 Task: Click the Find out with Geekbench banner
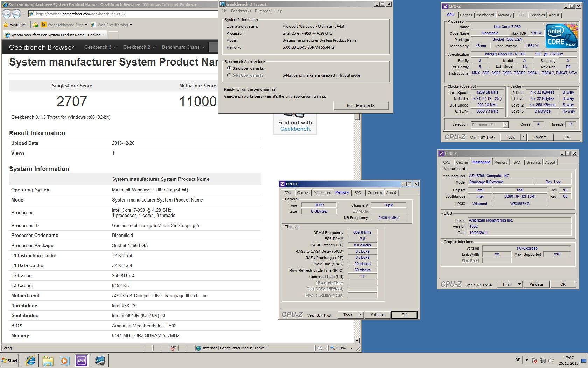[295, 124]
